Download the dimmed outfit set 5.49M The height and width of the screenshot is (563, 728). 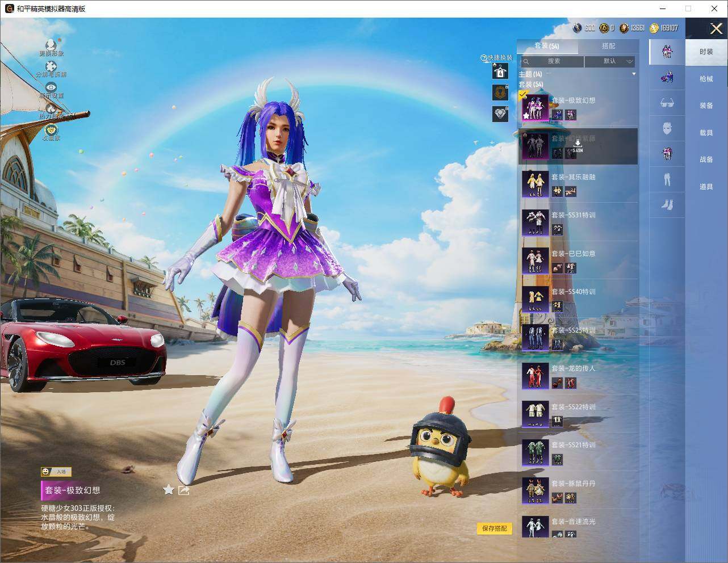coord(578,146)
